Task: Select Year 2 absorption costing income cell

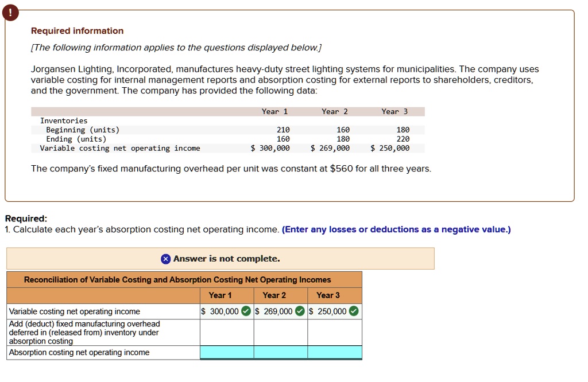Action: coord(281,352)
